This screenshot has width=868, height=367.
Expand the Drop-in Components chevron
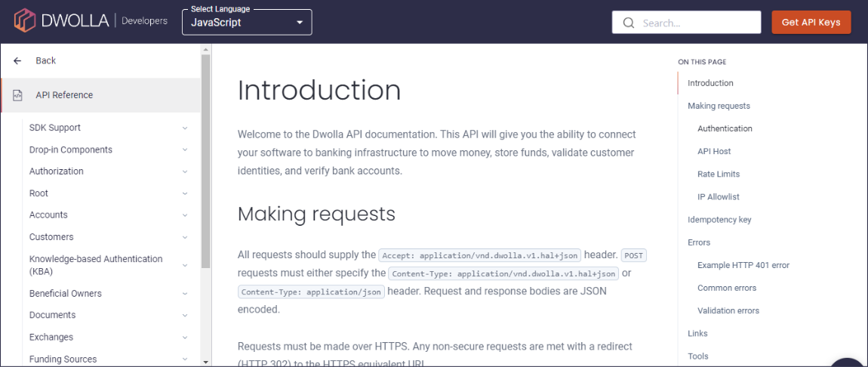pyautogui.click(x=185, y=150)
